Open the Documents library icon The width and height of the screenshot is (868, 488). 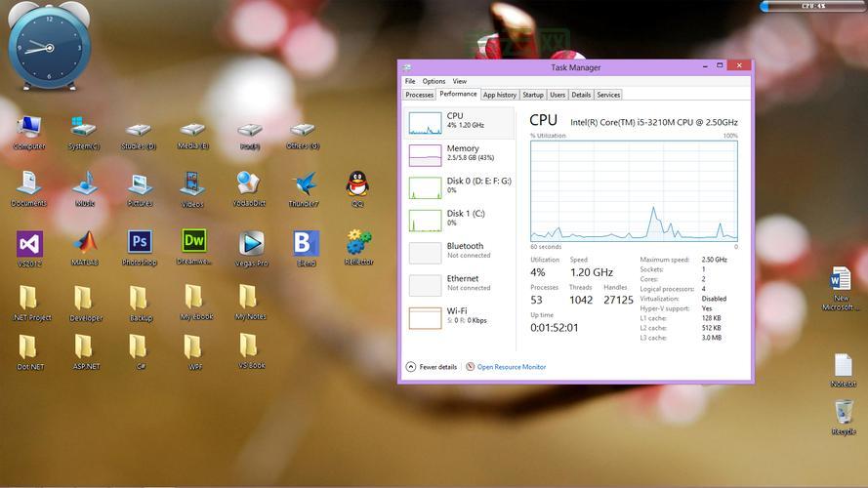click(x=28, y=188)
